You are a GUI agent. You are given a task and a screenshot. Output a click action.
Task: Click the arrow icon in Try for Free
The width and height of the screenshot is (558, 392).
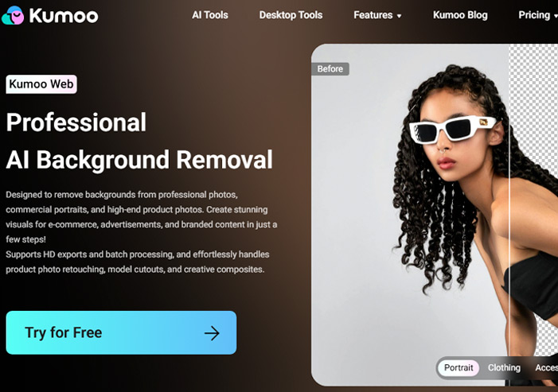pyautogui.click(x=212, y=333)
